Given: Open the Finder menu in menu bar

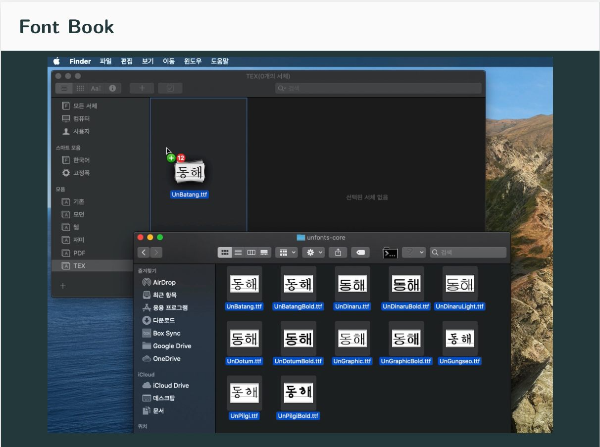Looking at the screenshot, I should (80, 61).
